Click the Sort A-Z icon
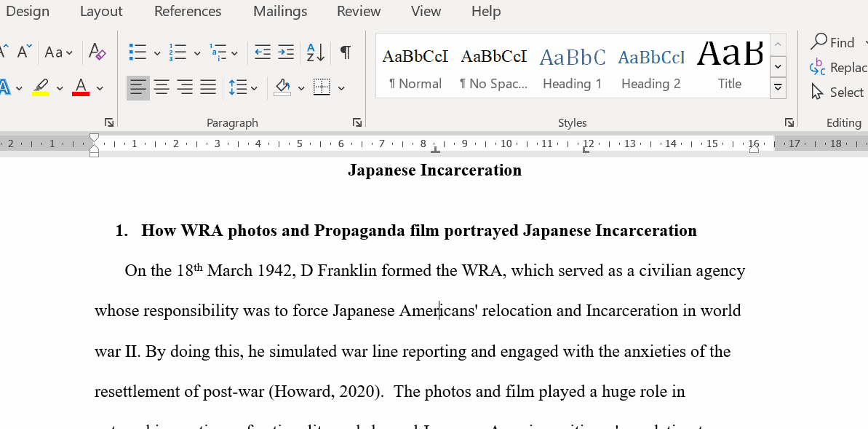868x429 pixels. (316, 52)
